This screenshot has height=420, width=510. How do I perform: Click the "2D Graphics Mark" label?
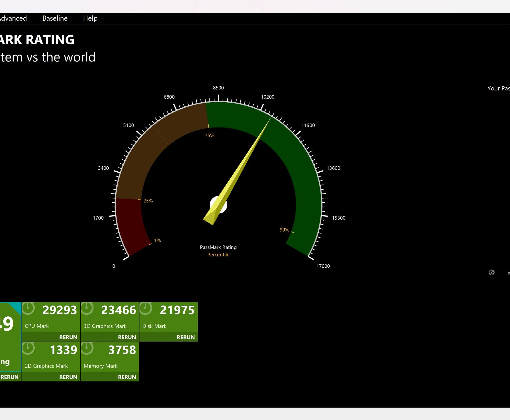pos(46,366)
